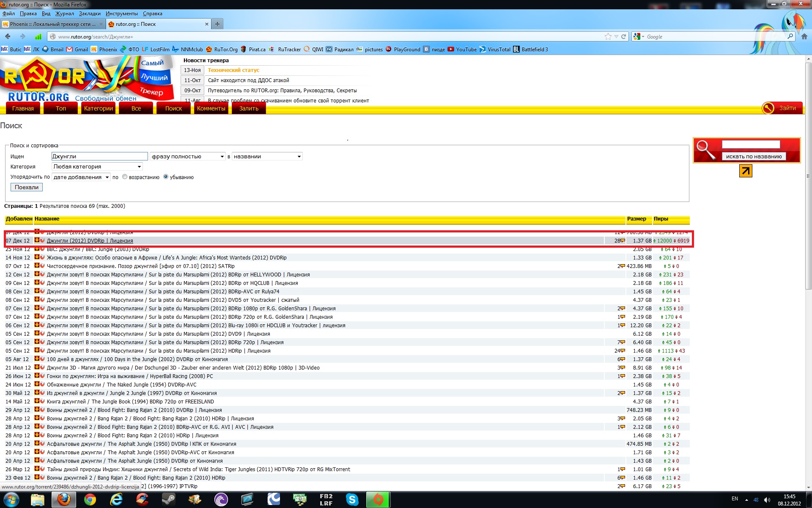Reload the page with refresh icon
812x508 pixels.
coord(623,36)
